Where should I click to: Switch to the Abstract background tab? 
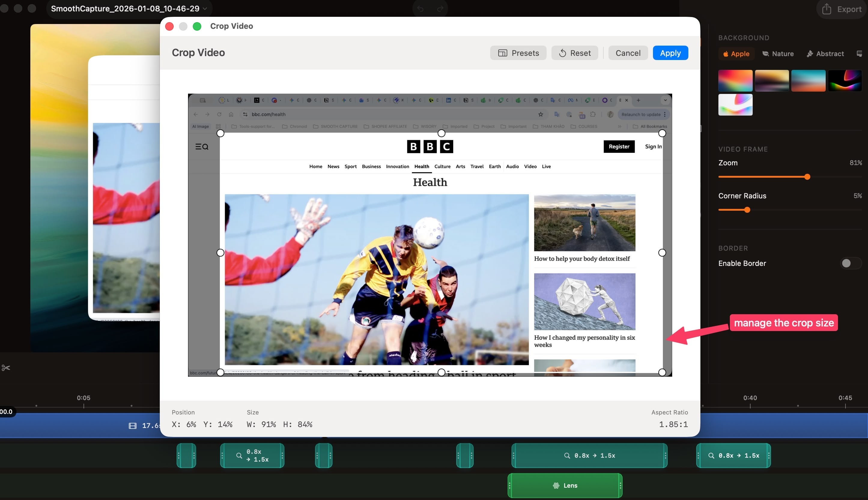tap(825, 53)
